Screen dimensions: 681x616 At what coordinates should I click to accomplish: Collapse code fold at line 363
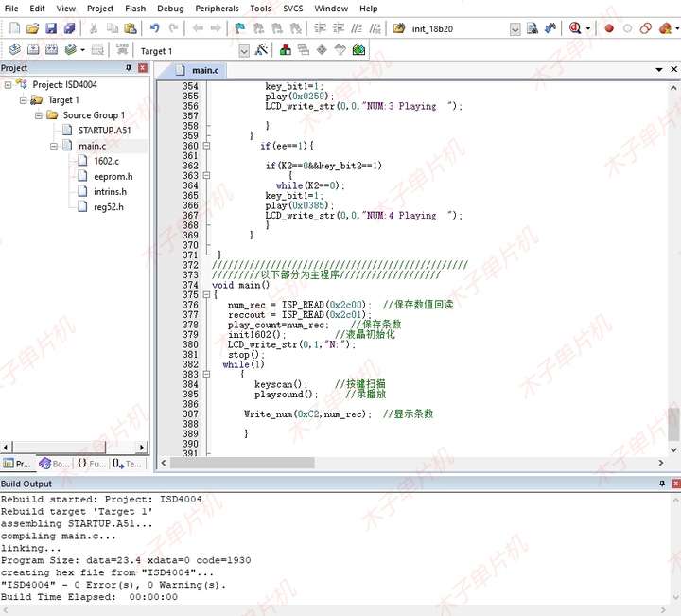(207, 175)
